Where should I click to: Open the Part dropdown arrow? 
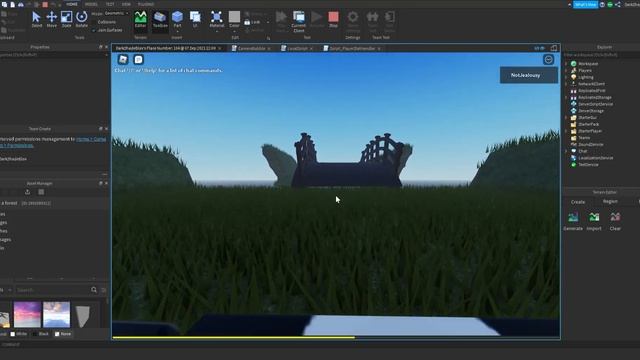click(177, 31)
